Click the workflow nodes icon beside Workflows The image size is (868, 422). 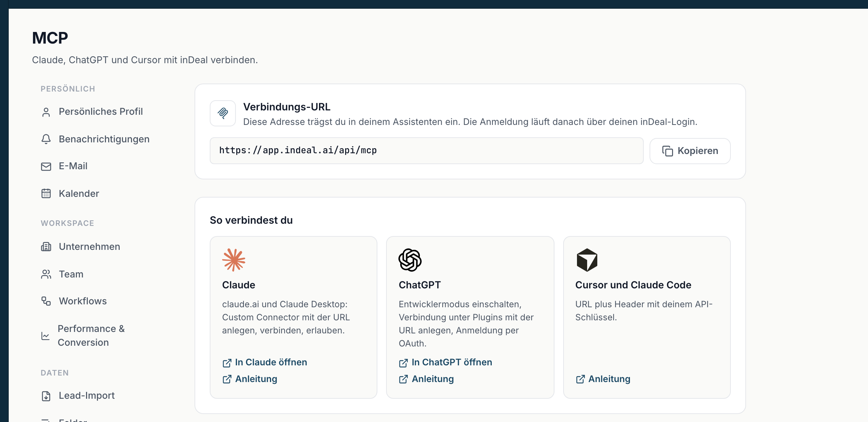(x=46, y=301)
